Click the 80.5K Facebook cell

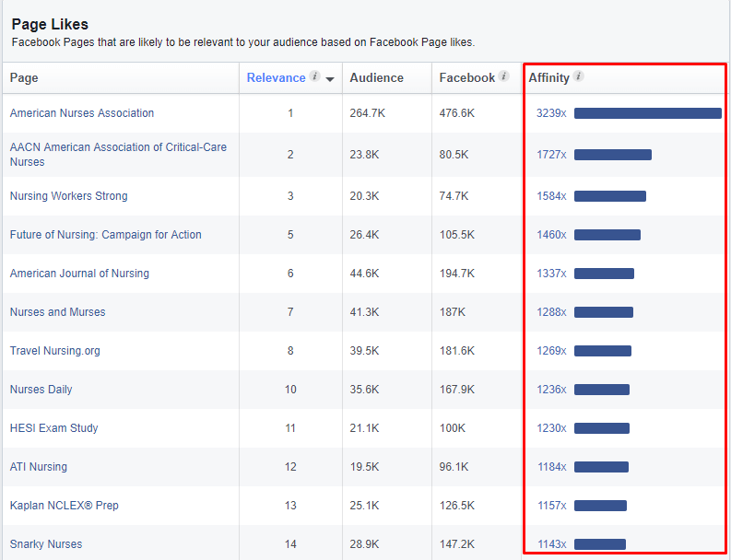coord(454,154)
